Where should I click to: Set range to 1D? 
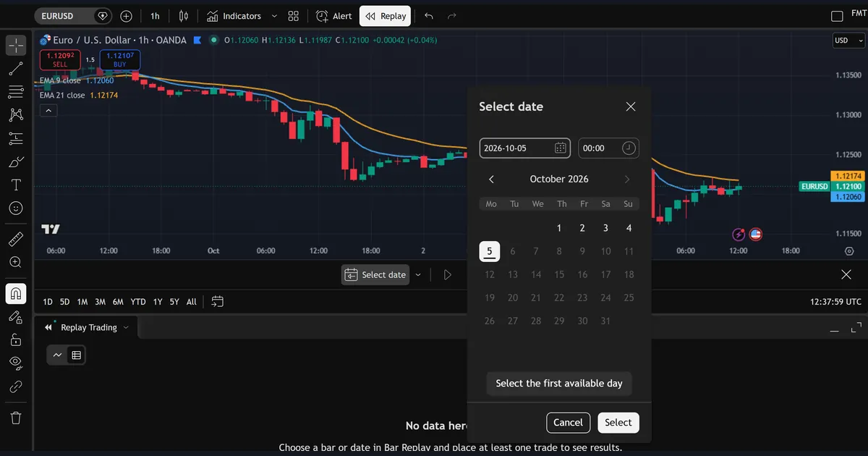click(x=48, y=302)
